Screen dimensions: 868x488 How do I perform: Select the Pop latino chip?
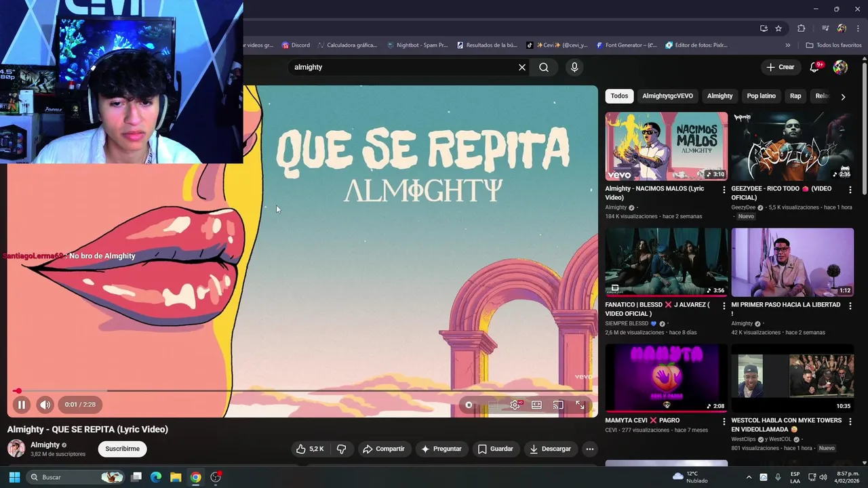761,96
